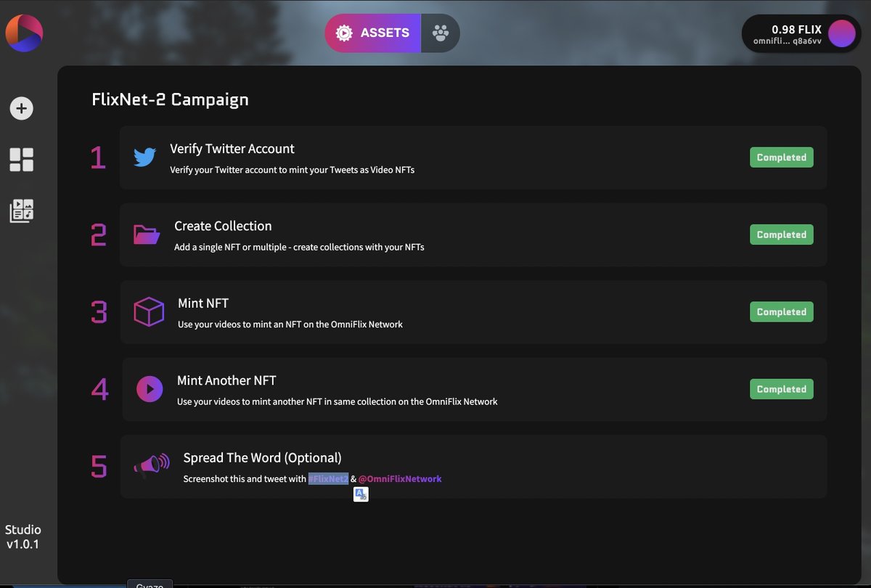Click Completed badge for Create Collection
The height and width of the screenshot is (588, 871).
click(782, 234)
